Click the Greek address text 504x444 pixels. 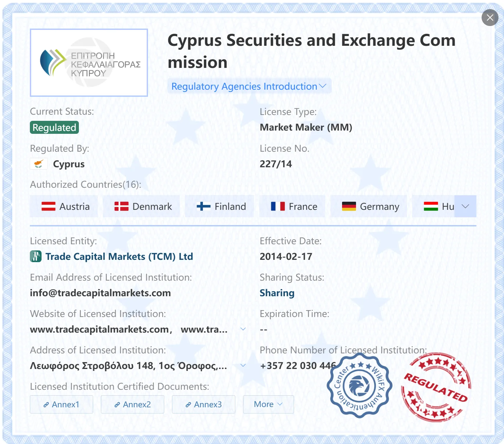click(129, 365)
